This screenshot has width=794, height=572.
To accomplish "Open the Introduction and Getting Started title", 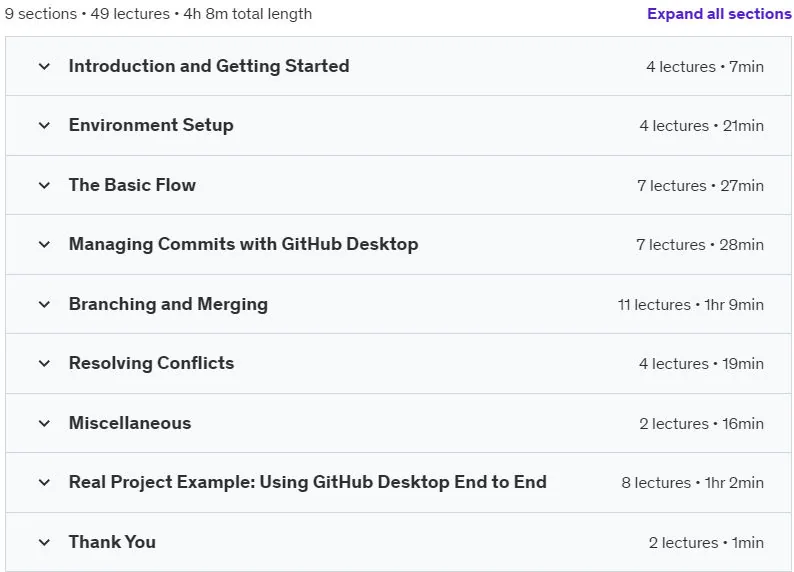I will click(x=209, y=66).
